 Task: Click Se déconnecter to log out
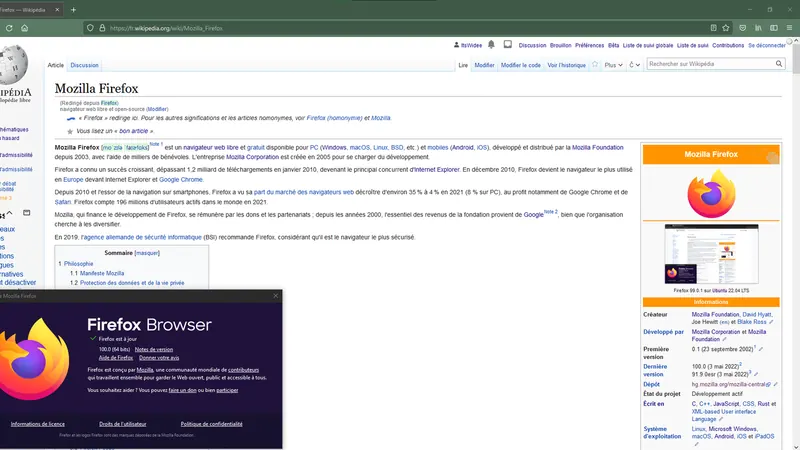(x=766, y=45)
